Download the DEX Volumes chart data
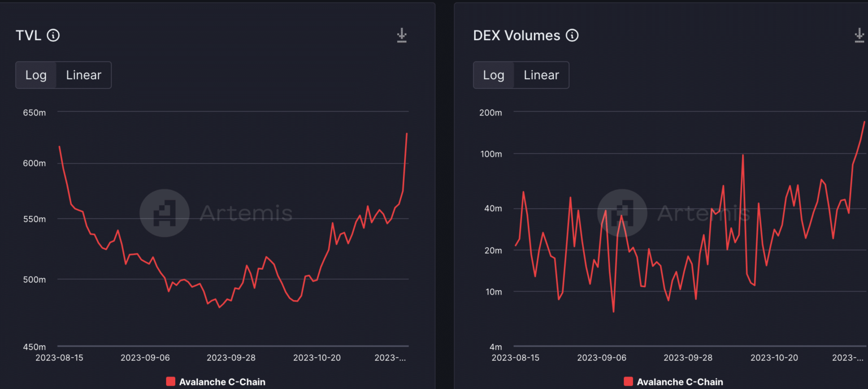 [x=859, y=36]
